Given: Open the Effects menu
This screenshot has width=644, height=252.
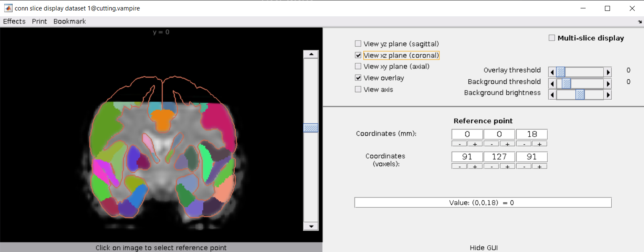Looking at the screenshot, I should click(x=14, y=21).
